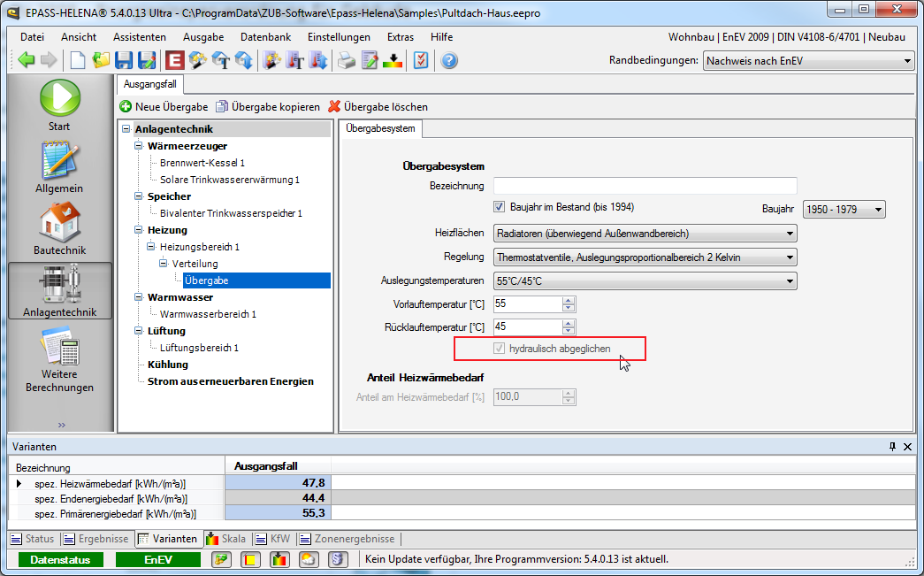This screenshot has width=924, height=576.
Task: Toggle 'Baujahr im Bestand (bis 1994)' checkbox
Action: pyautogui.click(x=500, y=207)
